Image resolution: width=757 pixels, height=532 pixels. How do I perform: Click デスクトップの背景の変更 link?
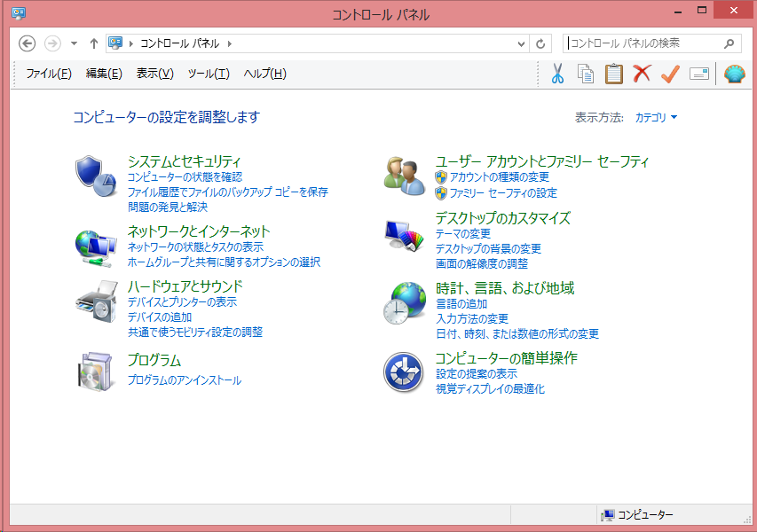pos(489,248)
